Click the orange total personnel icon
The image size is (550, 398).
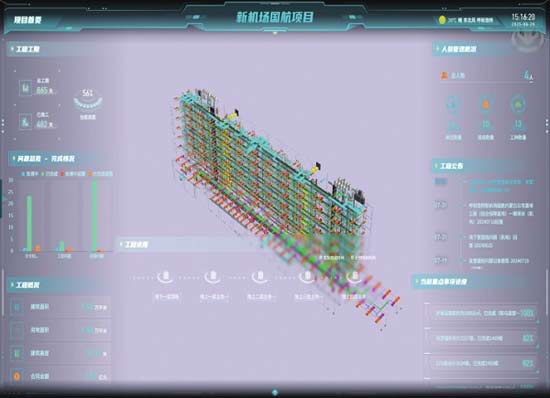pyautogui.click(x=444, y=75)
